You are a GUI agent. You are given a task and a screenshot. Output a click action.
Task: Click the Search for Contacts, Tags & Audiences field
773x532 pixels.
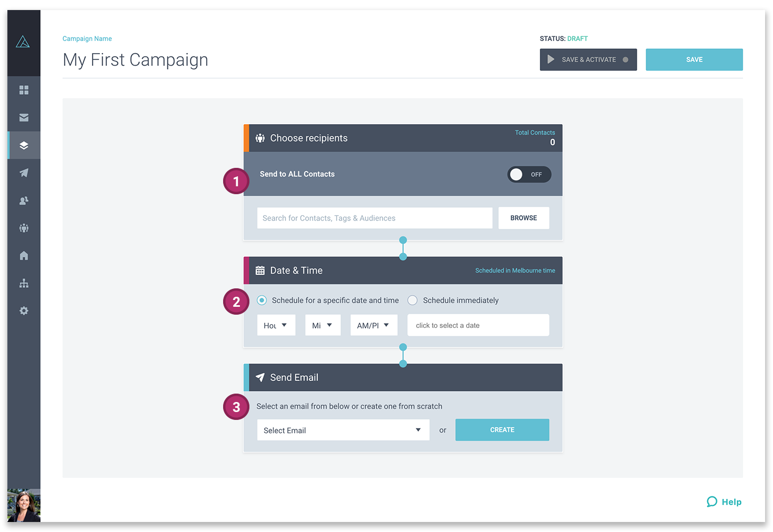375,218
